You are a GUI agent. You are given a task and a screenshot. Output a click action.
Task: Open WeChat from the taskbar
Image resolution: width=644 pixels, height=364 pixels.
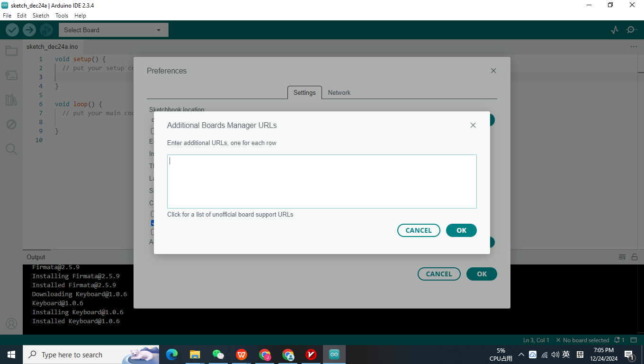pos(218,355)
